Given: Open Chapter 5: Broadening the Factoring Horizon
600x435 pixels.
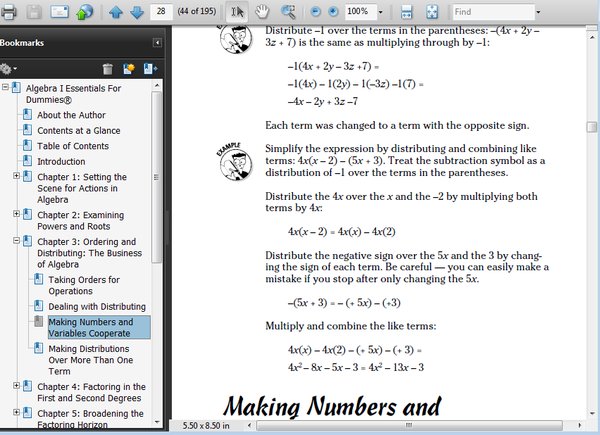Looking at the screenshot, I should point(90,419).
